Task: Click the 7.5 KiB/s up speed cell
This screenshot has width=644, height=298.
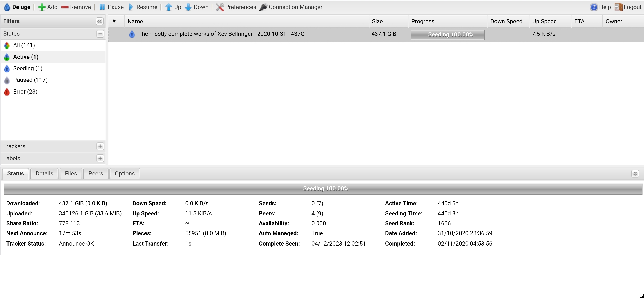Action: pos(544,34)
